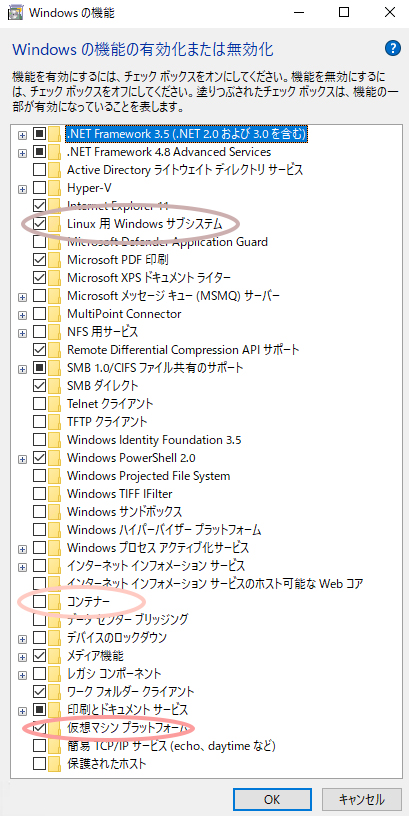409x816 pixels.
Task: Click the folder icon beside Hyper-V
Action: [x=55, y=188]
